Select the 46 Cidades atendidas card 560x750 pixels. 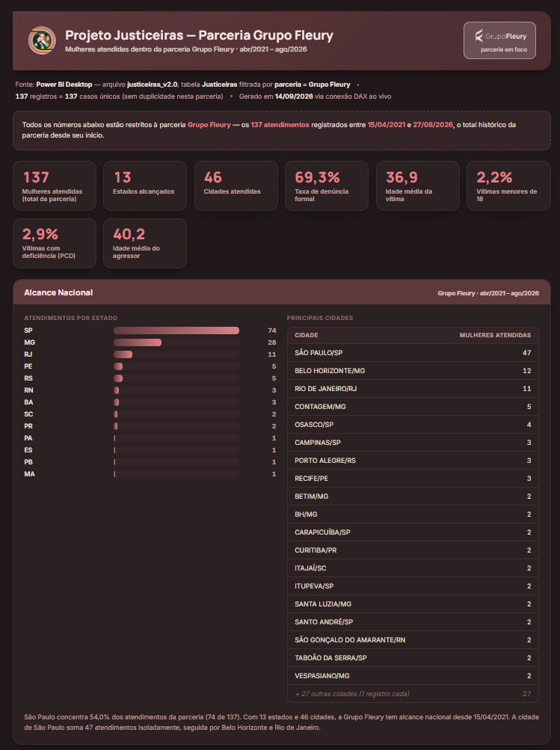pos(236,185)
